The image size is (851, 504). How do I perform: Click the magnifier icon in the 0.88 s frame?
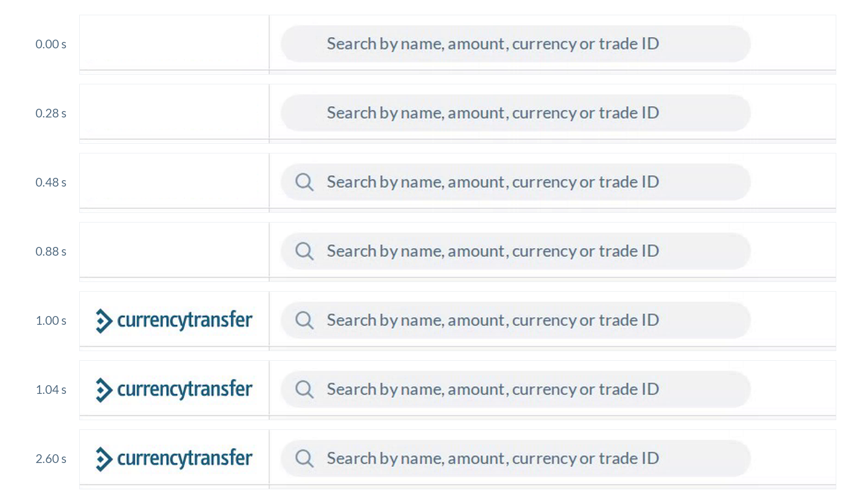click(x=304, y=251)
